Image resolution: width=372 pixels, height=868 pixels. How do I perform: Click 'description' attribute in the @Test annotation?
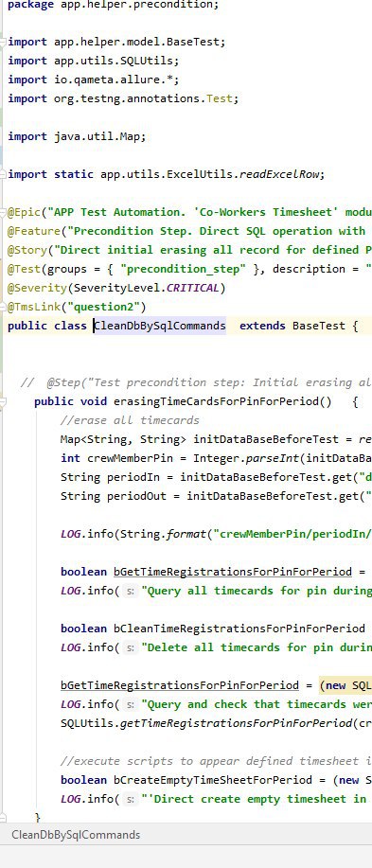pyautogui.click(x=309, y=269)
